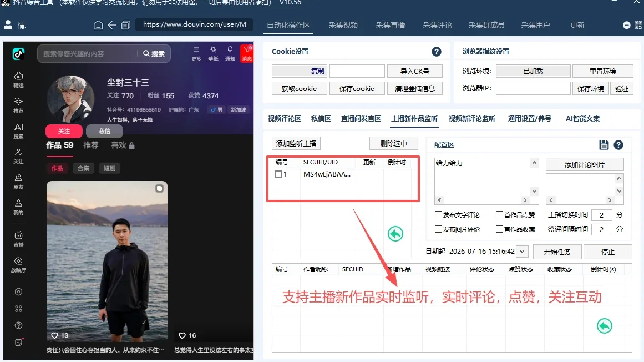Tick the checkbox for row 1 MS4wLjABAA
Screen dimensions: 644x362
click(x=278, y=174)
